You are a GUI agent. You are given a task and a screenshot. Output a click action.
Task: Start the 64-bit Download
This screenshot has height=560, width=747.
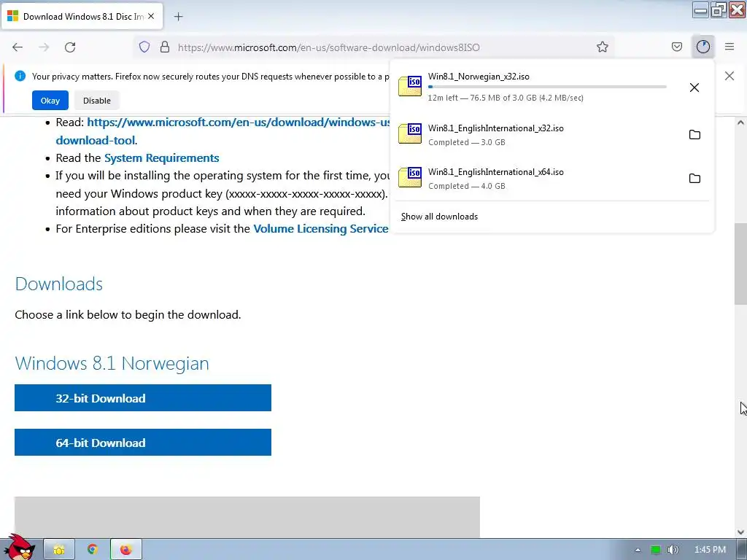coord(143,443)
